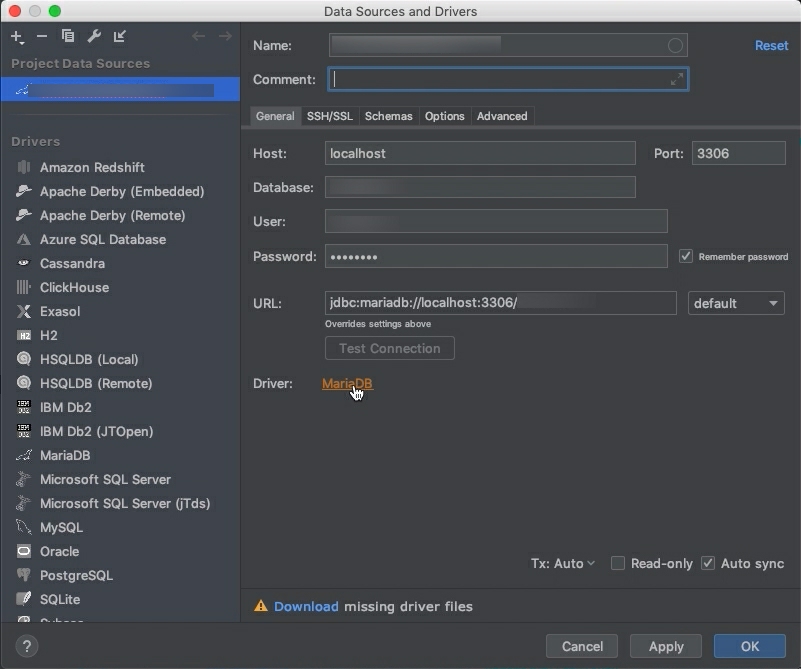
Task: Click the Cancel button
Action: 582,647
